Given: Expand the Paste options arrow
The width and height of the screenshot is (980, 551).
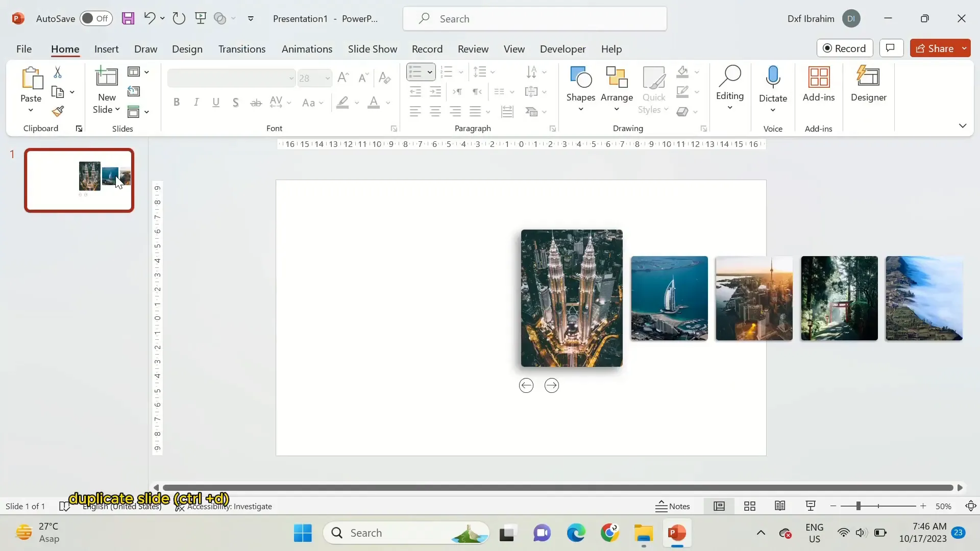Looking at the screenshot, I should click(31, 110).
